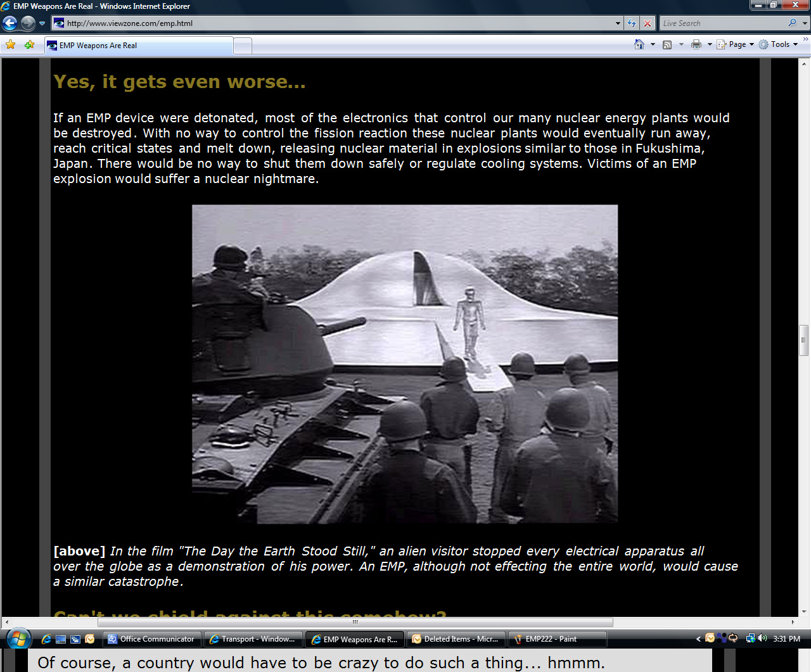
Task: Click the Show Desktop Quick Launch icon
Action: 61,639
